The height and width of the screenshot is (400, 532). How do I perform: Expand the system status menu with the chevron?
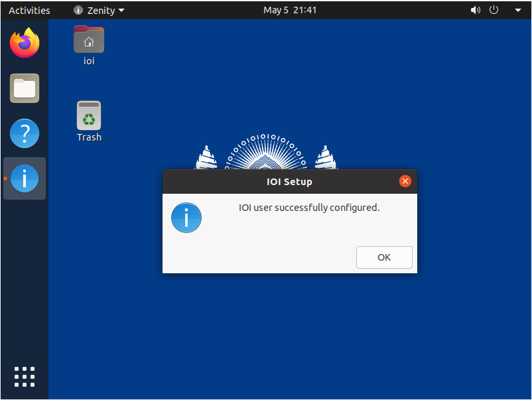(x=517, y=10)
